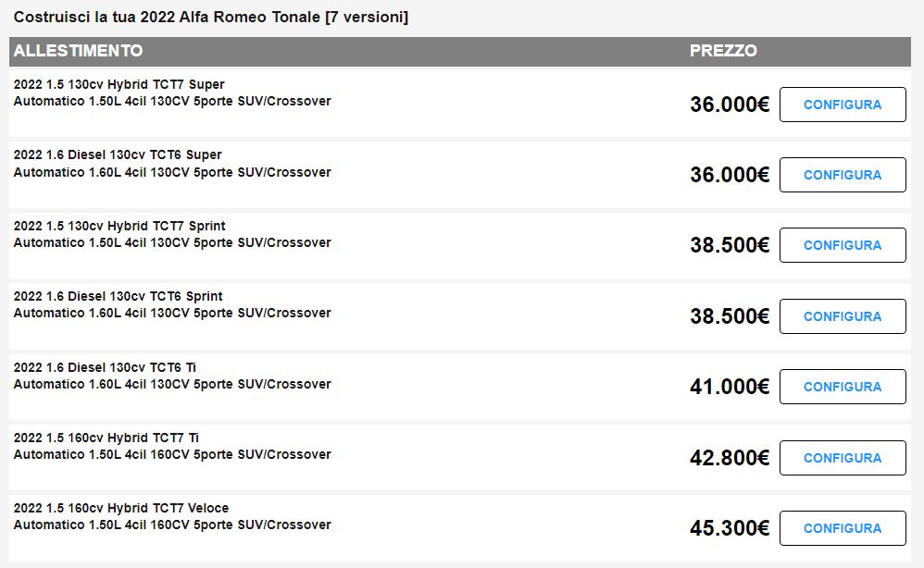This screenshot has width=924, height=568.
Task: Select 2022 1.5 160cv Hybrid TCT7 Ti title
Action: tap(106, 438)
